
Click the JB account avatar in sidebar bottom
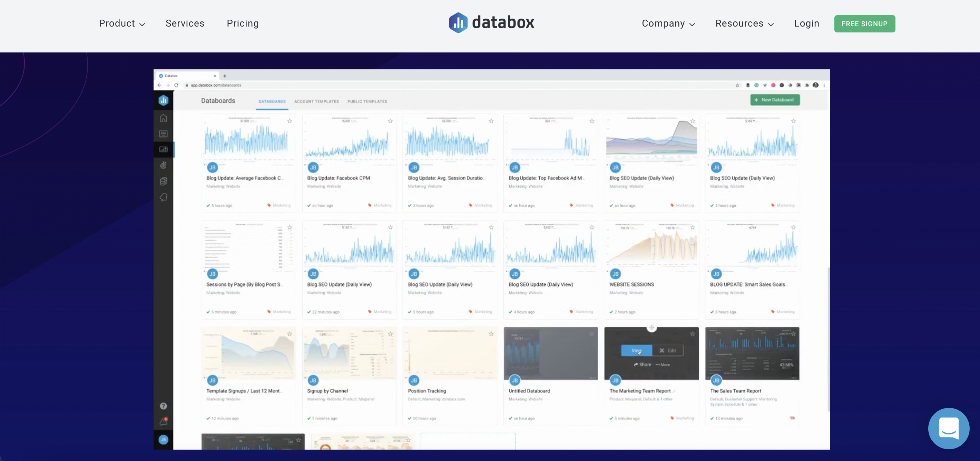coord(163,439)
